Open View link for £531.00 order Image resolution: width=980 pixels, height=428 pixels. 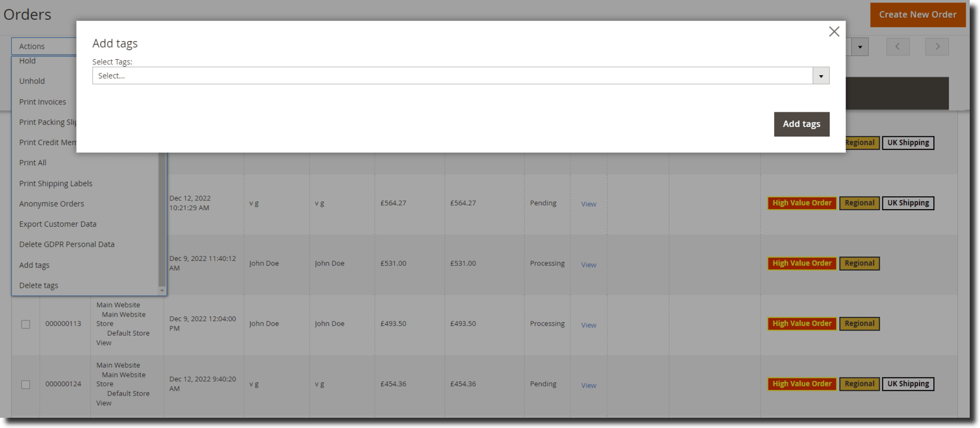(x=589, y=265)
